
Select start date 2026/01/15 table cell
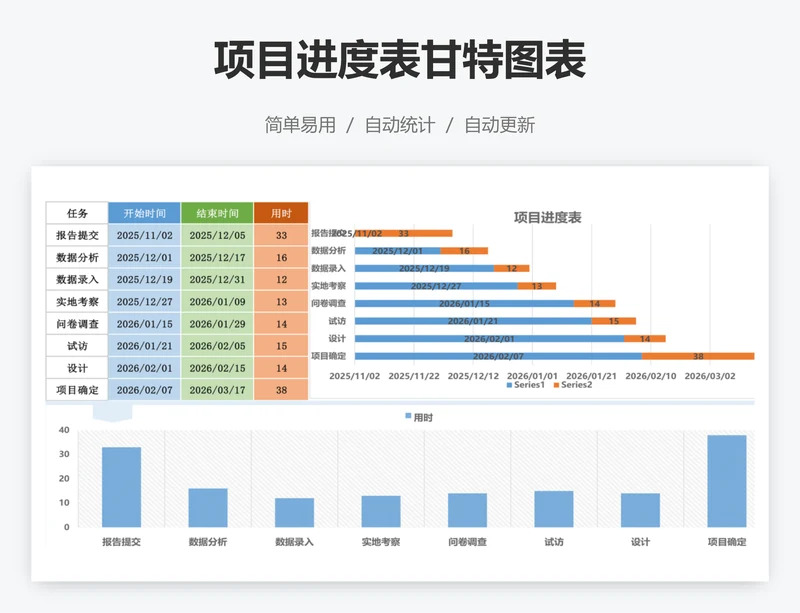coord(144,324)
